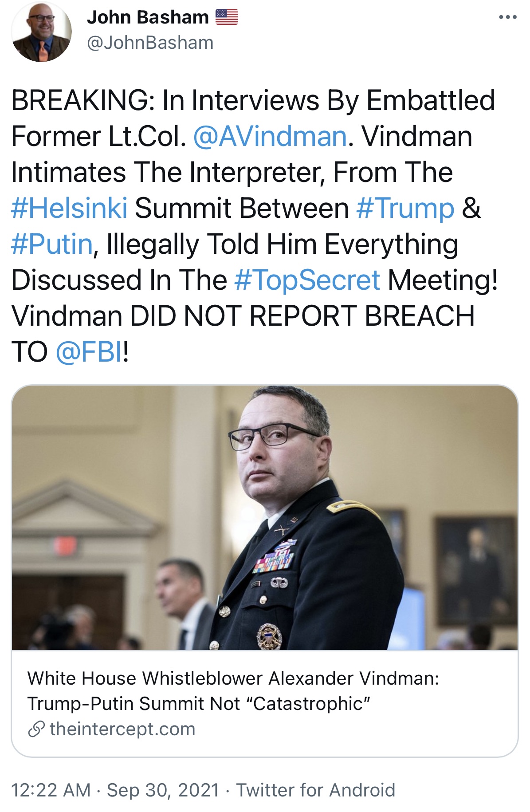Open the #TopSecret hashtag
Screen dimensions: 530x812
[x=307, y=280]
